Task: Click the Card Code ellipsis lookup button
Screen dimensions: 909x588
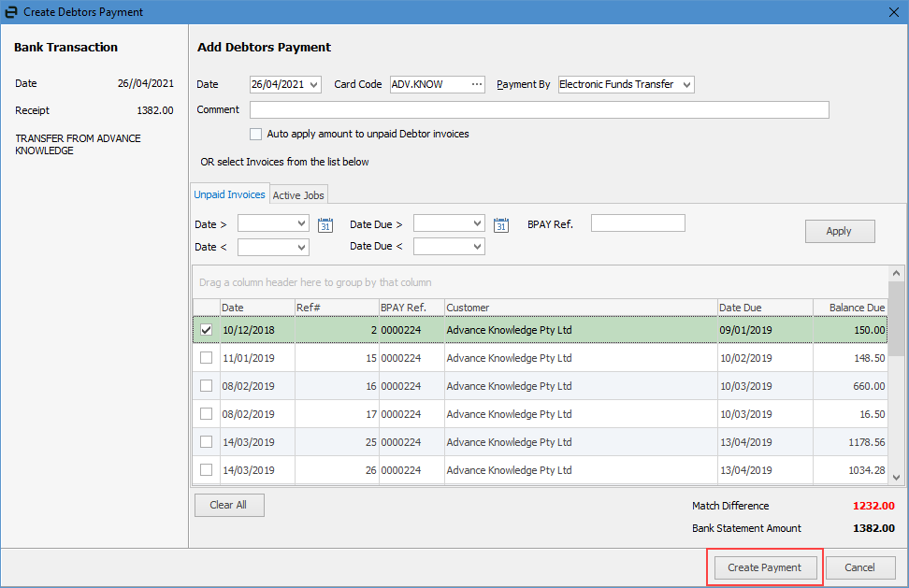Action: pos(478,84)
